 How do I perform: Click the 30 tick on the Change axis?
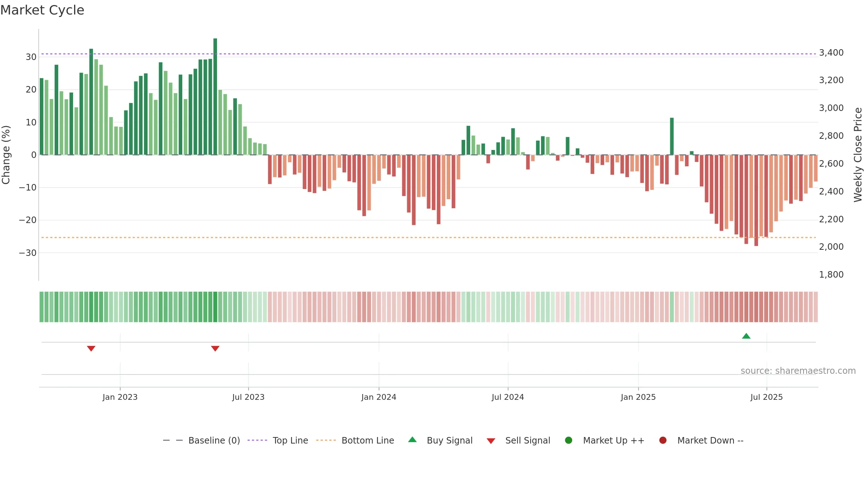31,57
